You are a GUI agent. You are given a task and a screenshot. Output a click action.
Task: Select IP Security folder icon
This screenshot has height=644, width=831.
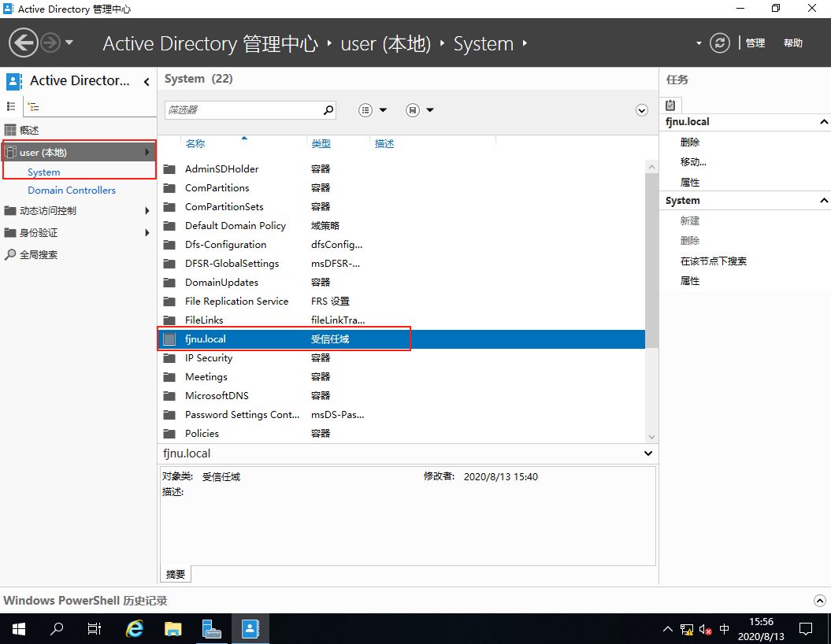click(169, 358)
